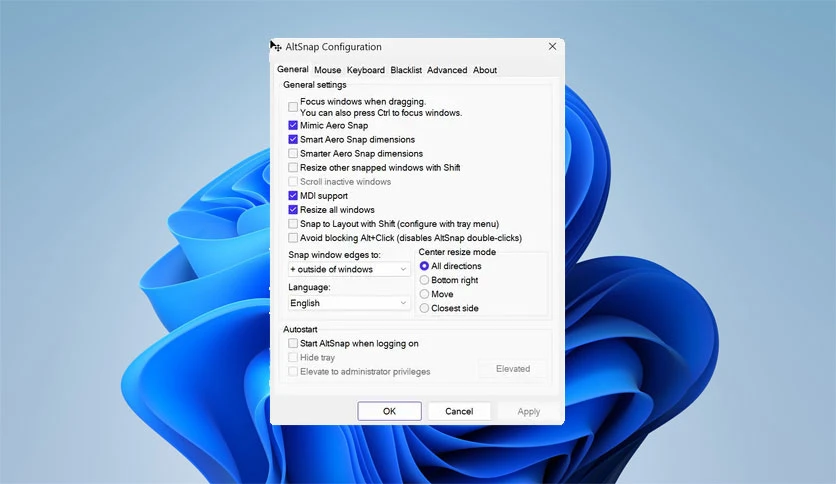Screen dimensions: 836x484
Task: Click the Autostart group label
Action: point(300,329)
